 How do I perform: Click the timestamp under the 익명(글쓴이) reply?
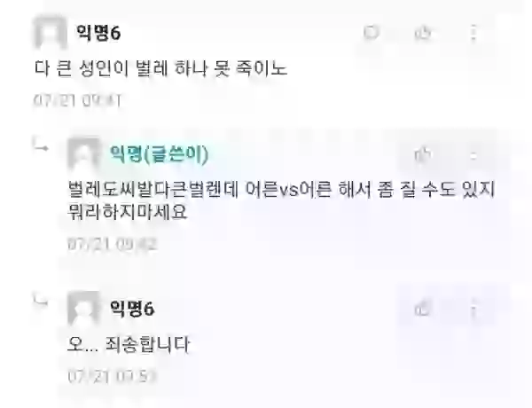113,244
